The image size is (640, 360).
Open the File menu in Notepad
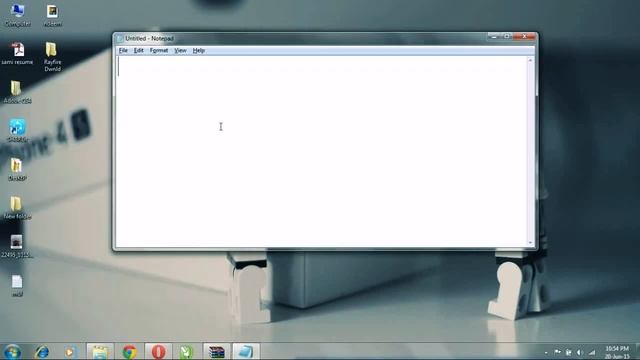[123, 51]
